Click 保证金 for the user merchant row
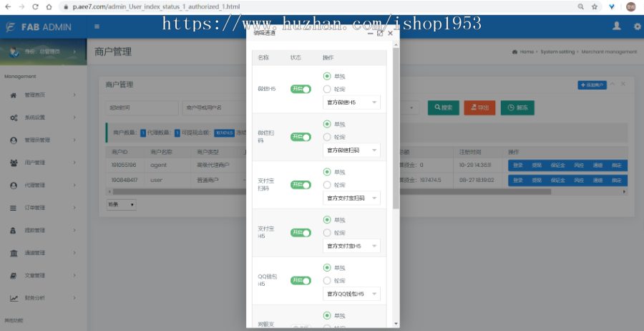 (x=557, y=180)
